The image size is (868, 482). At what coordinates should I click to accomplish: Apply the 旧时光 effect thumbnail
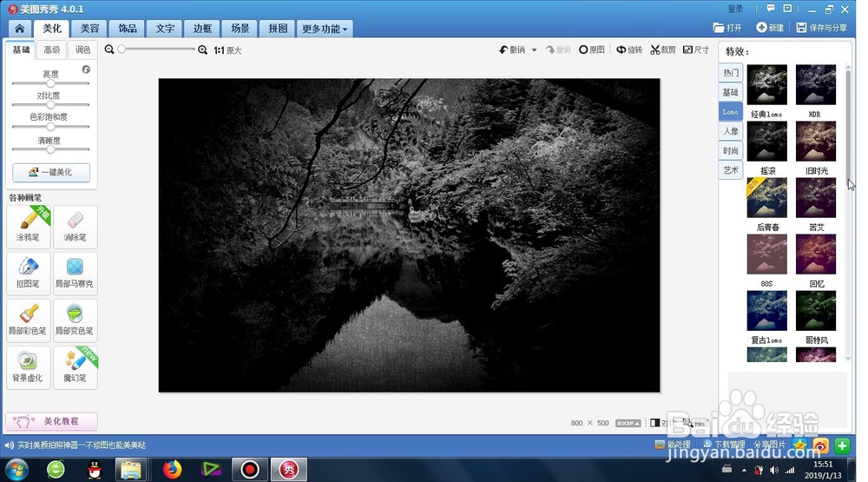pyautogui.click(x=815, y=142)
